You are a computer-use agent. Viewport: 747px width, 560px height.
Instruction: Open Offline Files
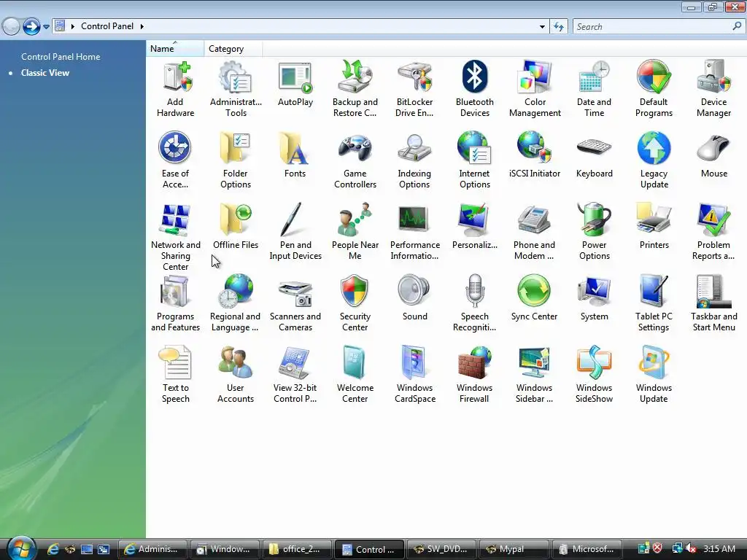click(236, 227)
